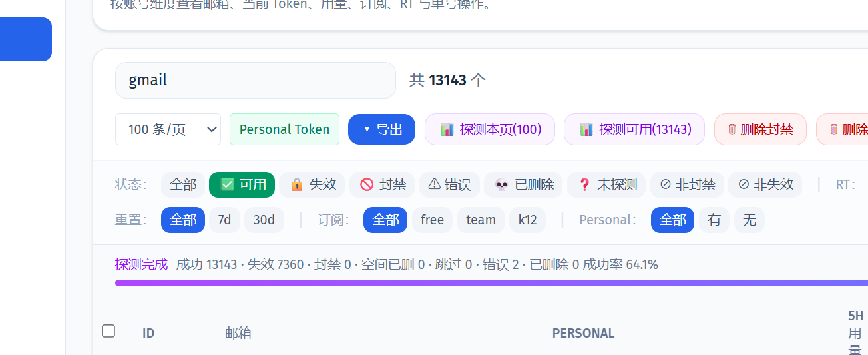Select the team subscription filter

pos(481,220)
